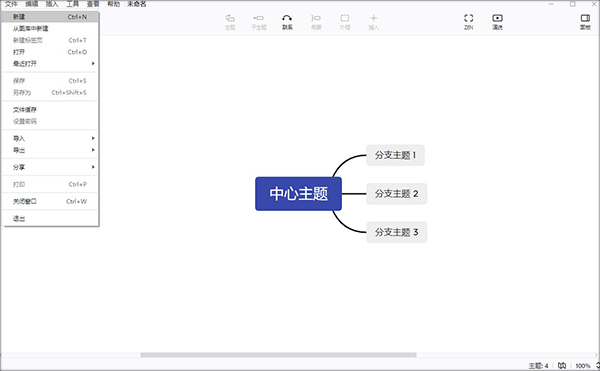Click the 100% zoom level in status bar

point(583,366)
